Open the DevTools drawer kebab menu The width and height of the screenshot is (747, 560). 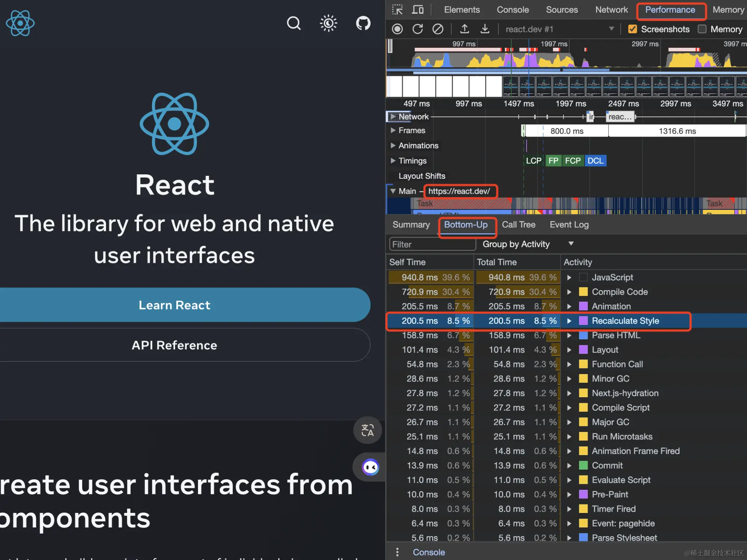coord(397,552)
